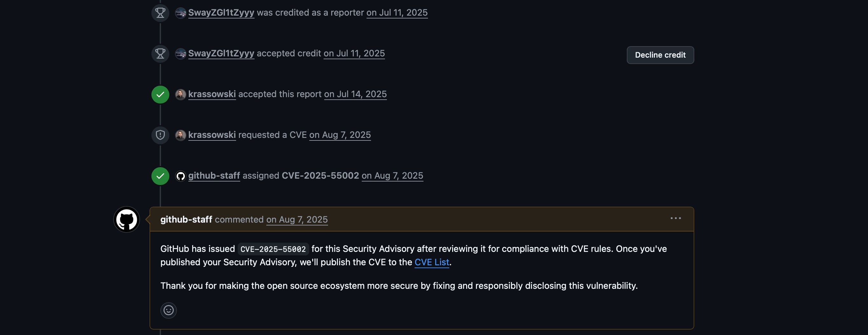868x335 pixels.
Task: Click the Decline credit button
Action: pyautogui.click(x=660, y=55)
